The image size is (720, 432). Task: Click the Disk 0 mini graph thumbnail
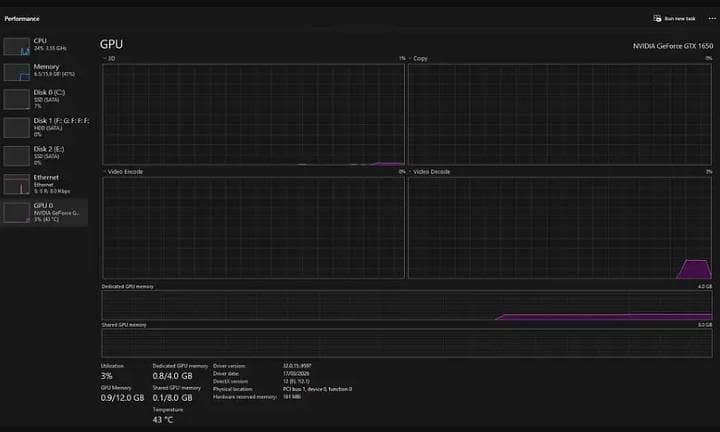pos(17,99)
